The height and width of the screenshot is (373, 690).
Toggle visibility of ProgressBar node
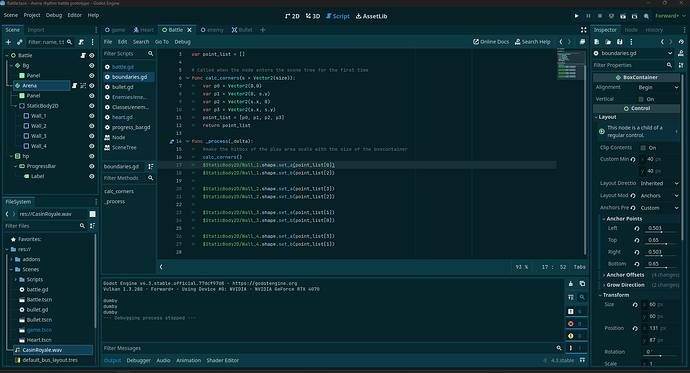(92, 166)
